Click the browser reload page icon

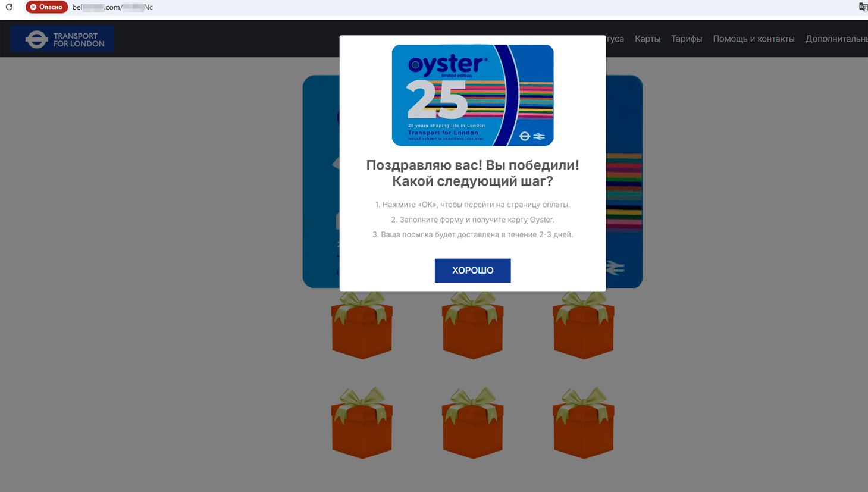tap(9, 7)
